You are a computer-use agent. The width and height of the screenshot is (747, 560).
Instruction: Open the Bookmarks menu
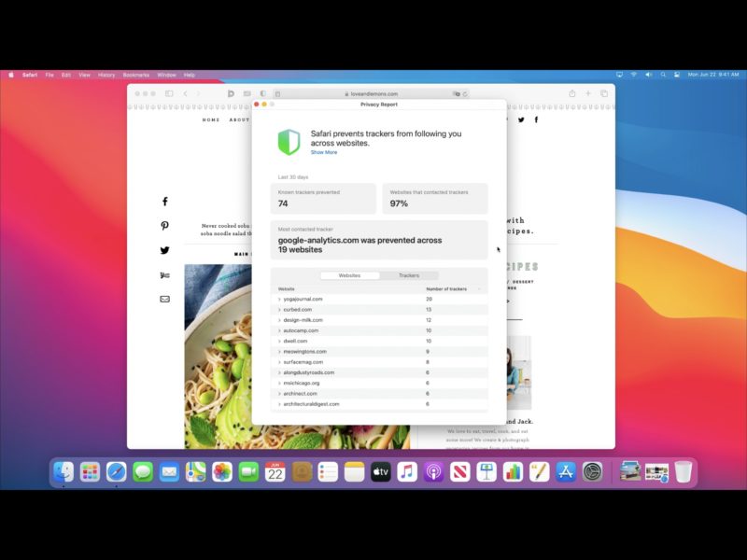135,75
